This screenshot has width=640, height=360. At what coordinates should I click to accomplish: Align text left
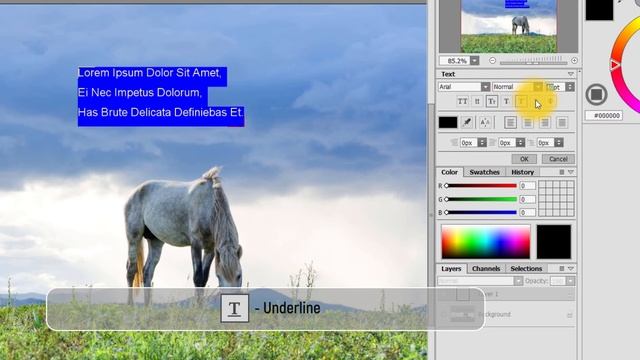pos(510,122)
